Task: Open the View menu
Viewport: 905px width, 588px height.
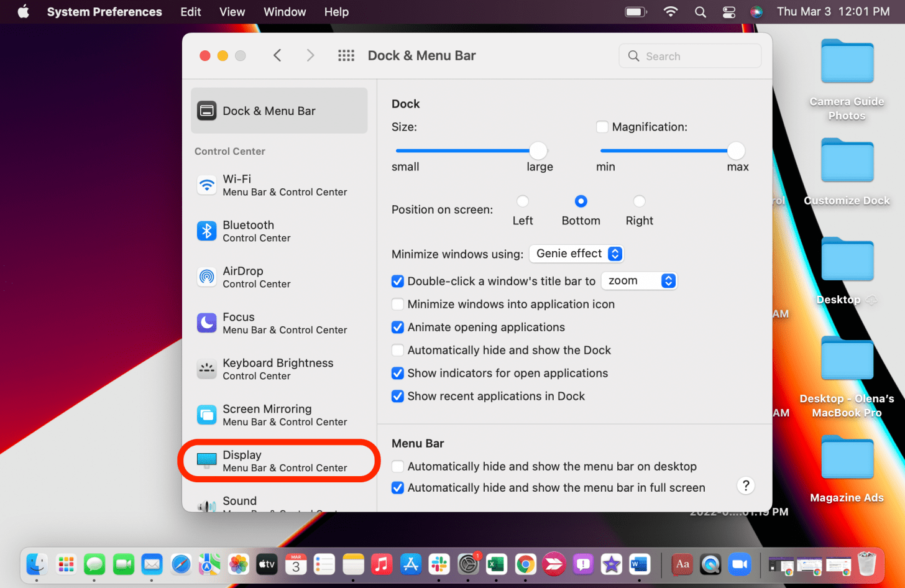Action: pyautogui.click(x=231, y=11)
